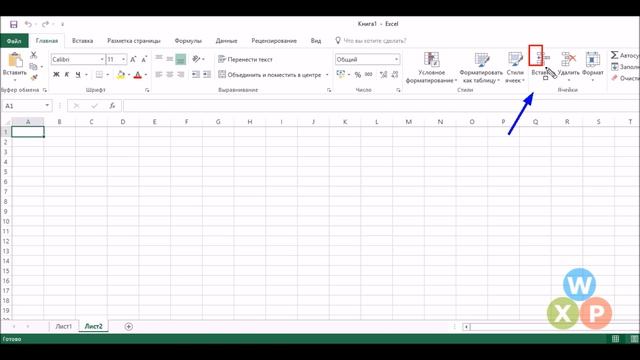Click the Автосумма sigma icon
This screenshot has height=360, width=640.
point(615,55)
